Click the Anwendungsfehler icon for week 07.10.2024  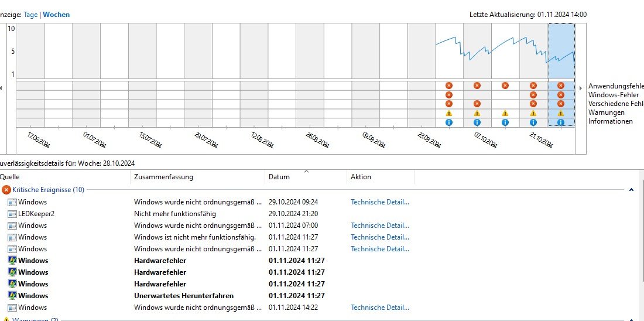tap(477, 86)
